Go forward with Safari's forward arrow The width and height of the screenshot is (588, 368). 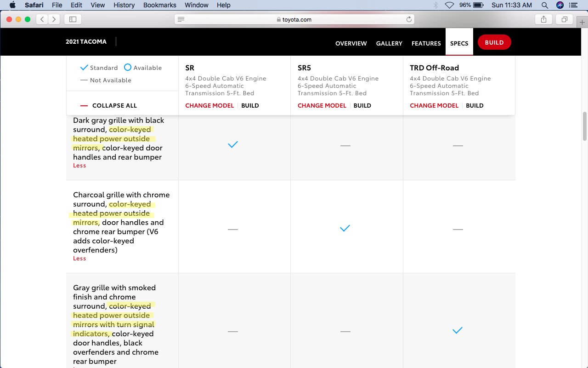(54, 19)
